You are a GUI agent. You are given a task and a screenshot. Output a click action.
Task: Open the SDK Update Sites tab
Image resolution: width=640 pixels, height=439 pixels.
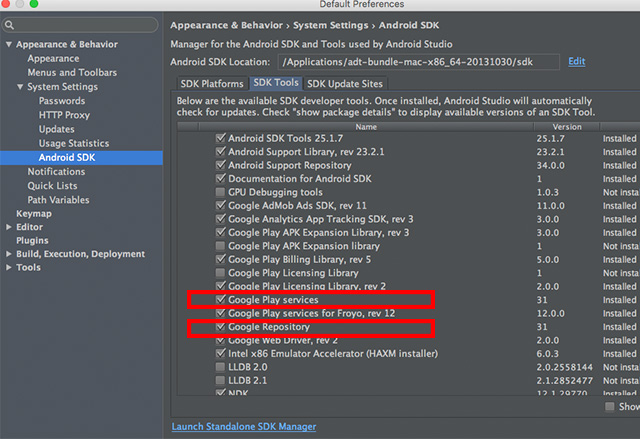(x=344, y=84)
